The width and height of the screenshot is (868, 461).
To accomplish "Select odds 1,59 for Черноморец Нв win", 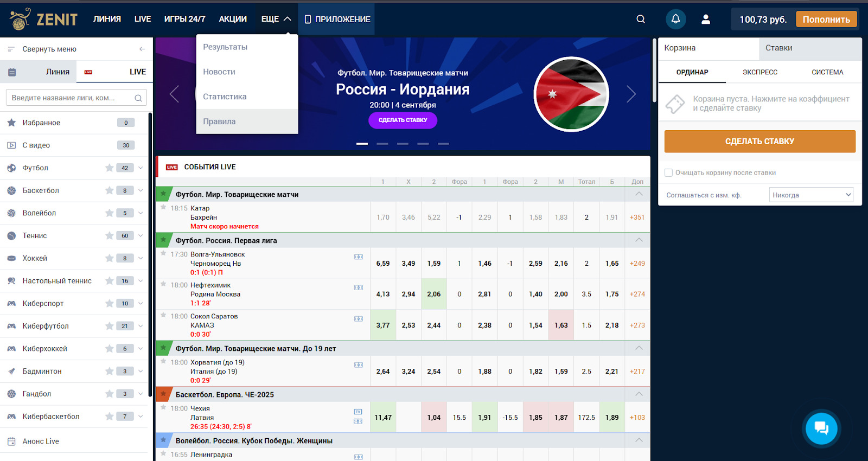I will coord(434,264).
